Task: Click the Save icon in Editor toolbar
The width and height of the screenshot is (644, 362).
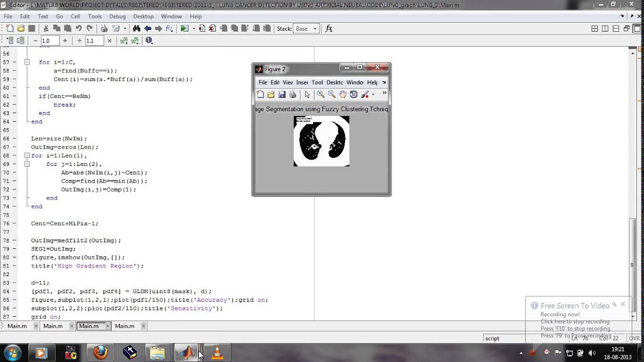Action: pyautogui.click(x=32, y=29)
